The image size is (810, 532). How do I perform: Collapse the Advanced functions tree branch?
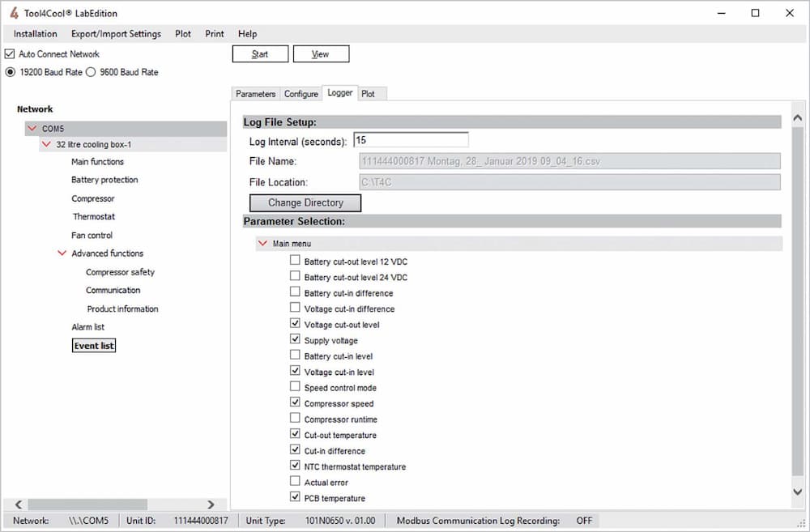pos(62,253)
